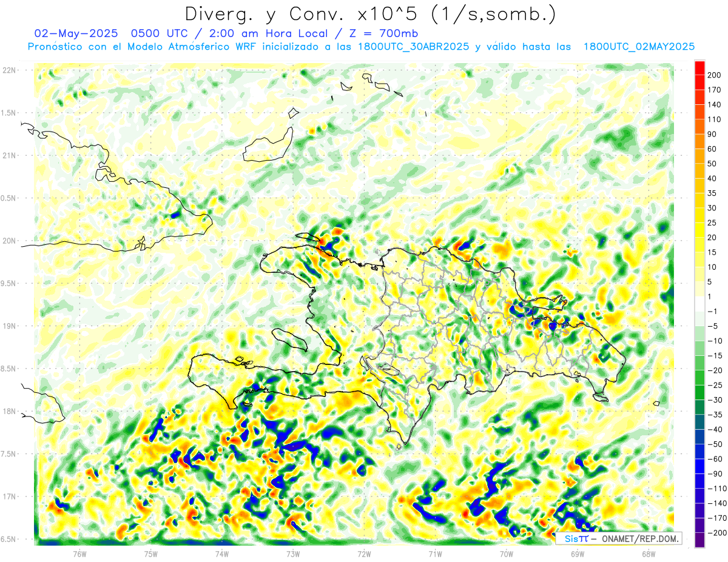Image resolution: width=728 pixels, height=562 pixels.
Task: Click the colorbar label '-5'
Action: pos(713,326)
